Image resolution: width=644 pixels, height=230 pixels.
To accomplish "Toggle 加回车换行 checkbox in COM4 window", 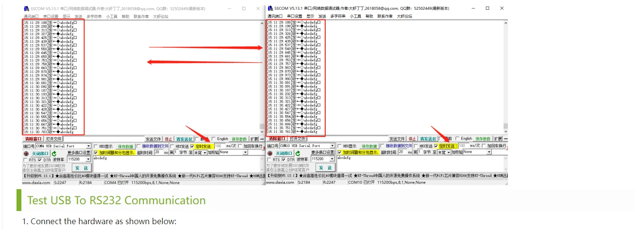I will tap(241, 146).
